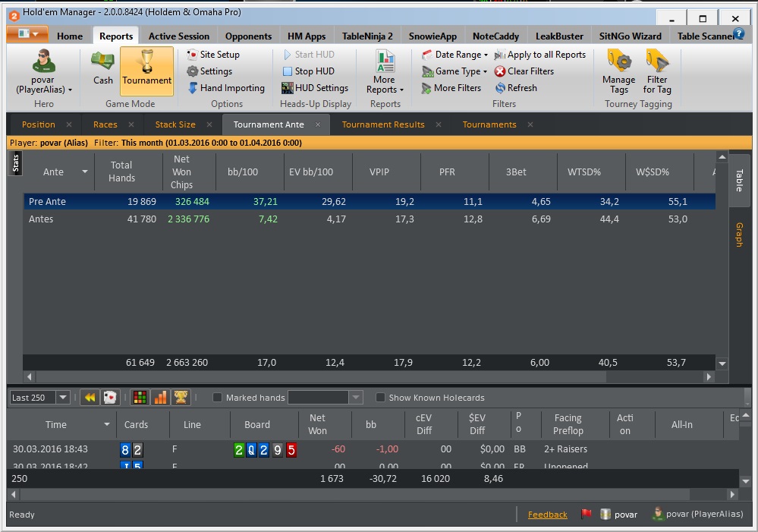758x532 pixels.
Task: Open Hand Importing
Action: coord(226,88)
